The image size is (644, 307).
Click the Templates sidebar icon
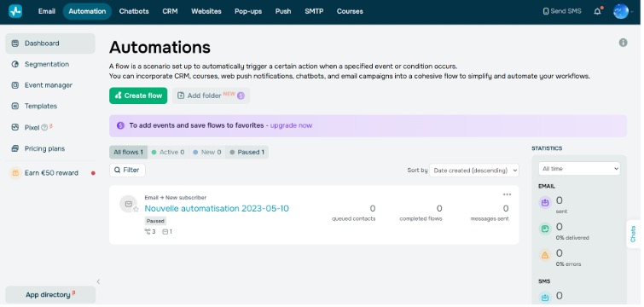click(x=15, y=106)
